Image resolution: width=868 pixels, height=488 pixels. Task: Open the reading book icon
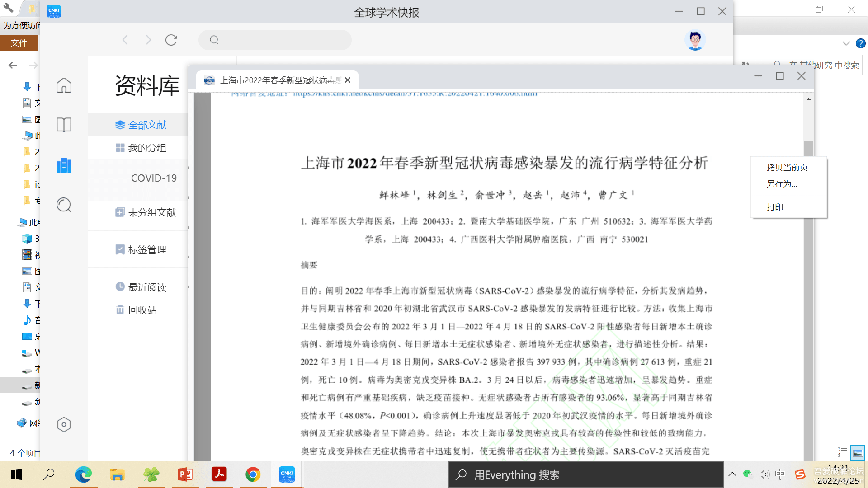click(x=64, y=124)
